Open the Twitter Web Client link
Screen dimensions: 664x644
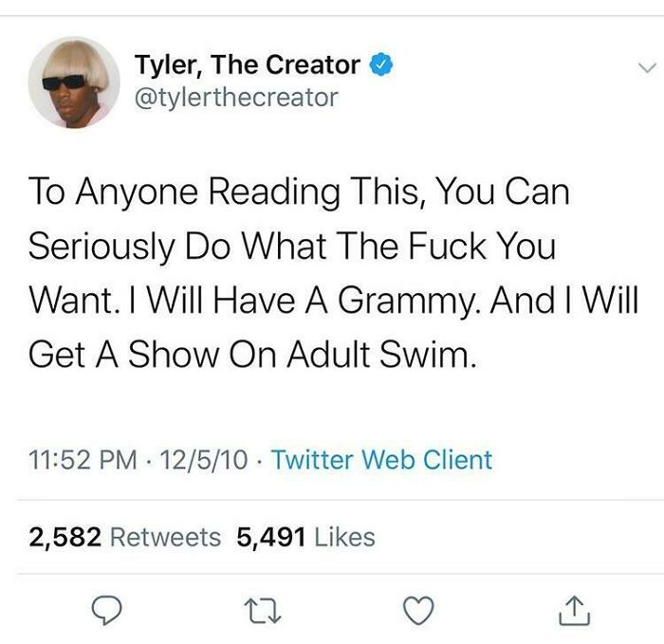tap(381, 459)
